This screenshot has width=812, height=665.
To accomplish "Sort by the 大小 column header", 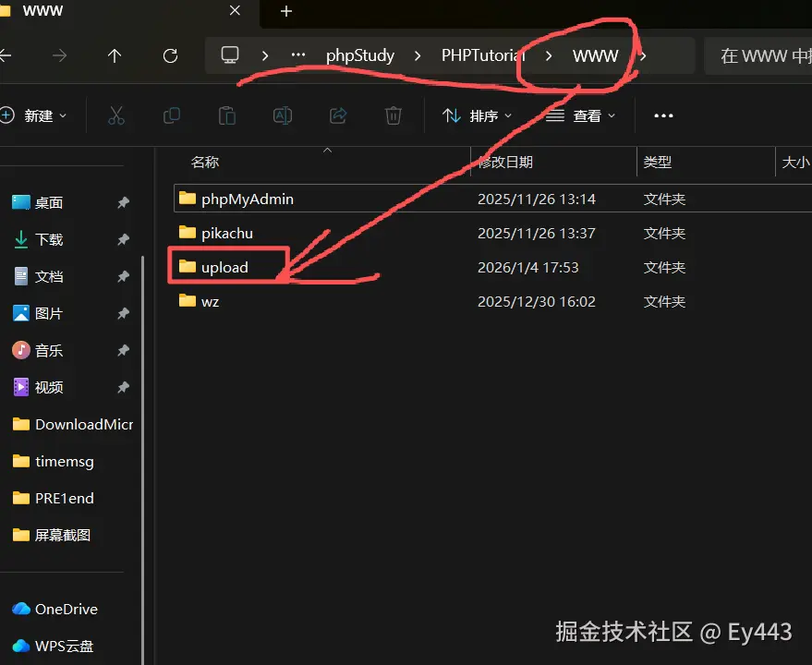I will pos(796,163).
